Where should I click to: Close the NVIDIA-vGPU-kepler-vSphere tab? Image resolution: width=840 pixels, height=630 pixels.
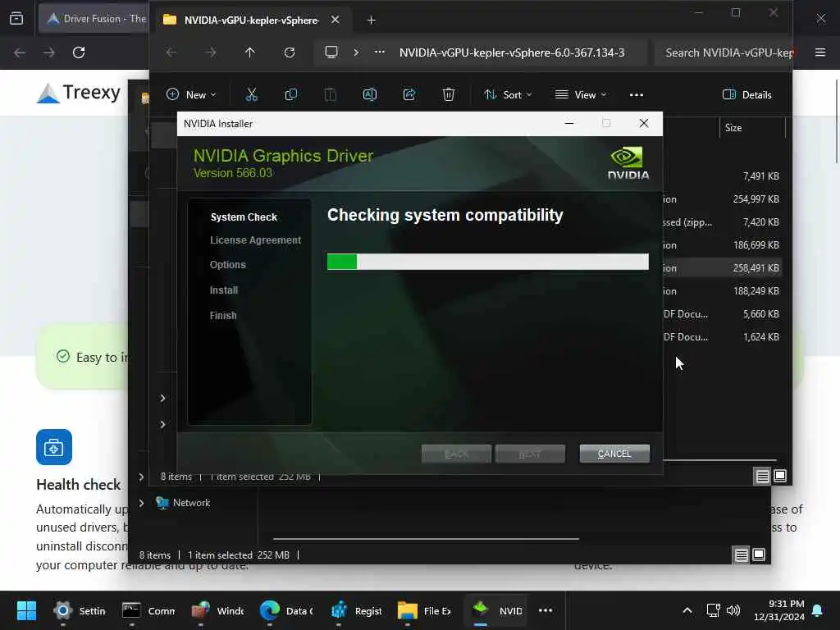pyautogui.click(x=336, y=20)
